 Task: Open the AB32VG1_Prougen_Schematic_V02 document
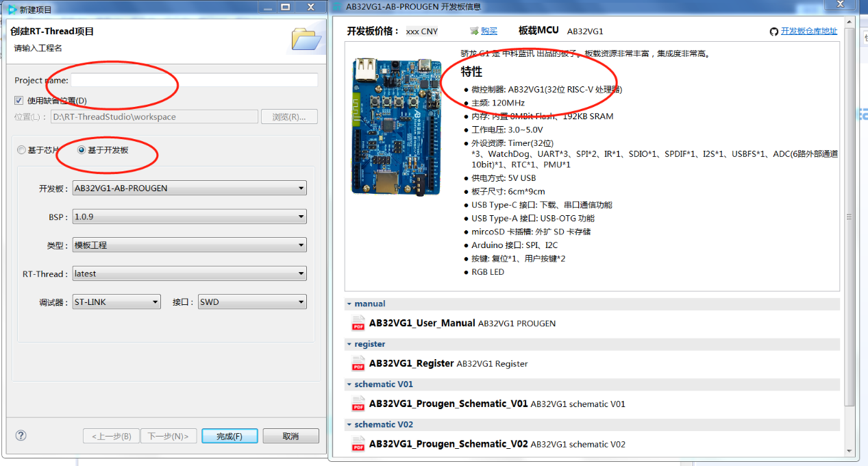coord(449,444)
